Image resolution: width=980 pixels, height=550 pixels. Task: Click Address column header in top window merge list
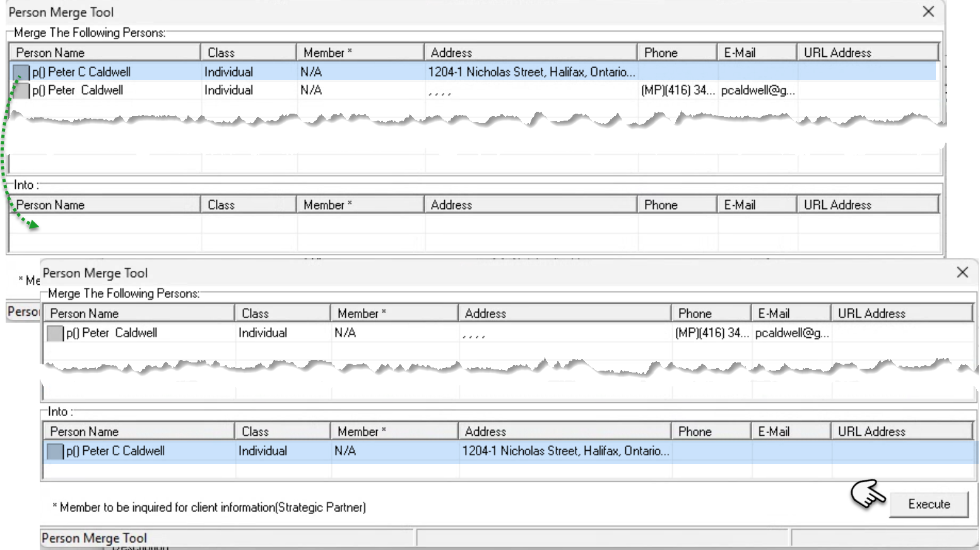point(530,52)
